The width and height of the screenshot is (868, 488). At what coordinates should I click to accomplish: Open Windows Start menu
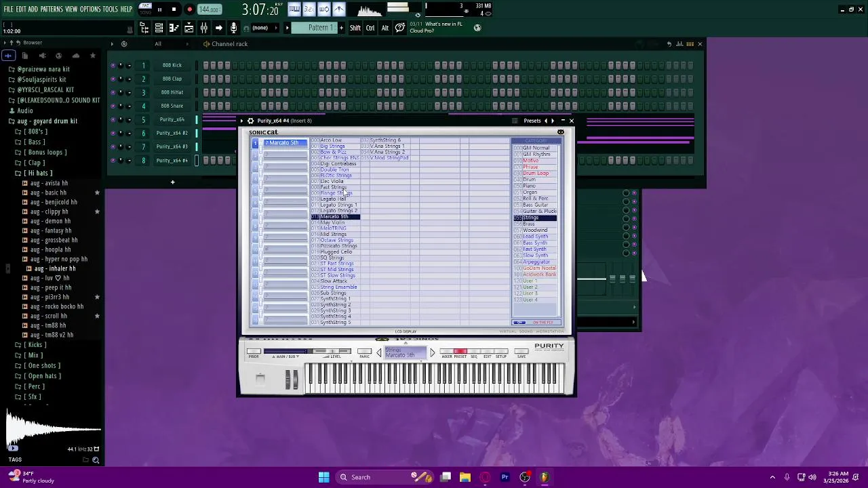323,477
